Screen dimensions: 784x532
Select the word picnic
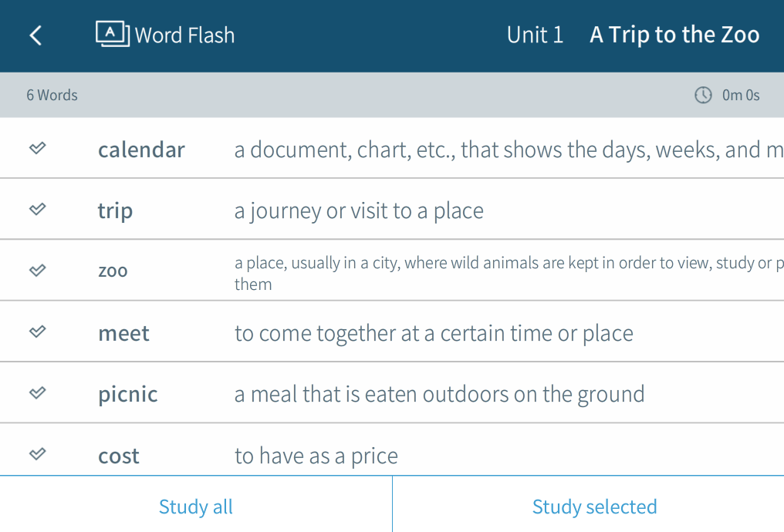(x=127, y=395)
